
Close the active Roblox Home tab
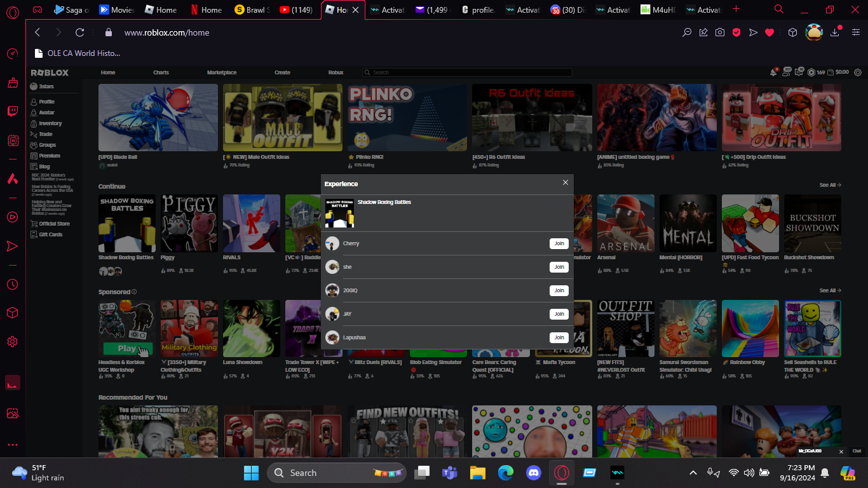pyautogui.click(x=356, y=10)
